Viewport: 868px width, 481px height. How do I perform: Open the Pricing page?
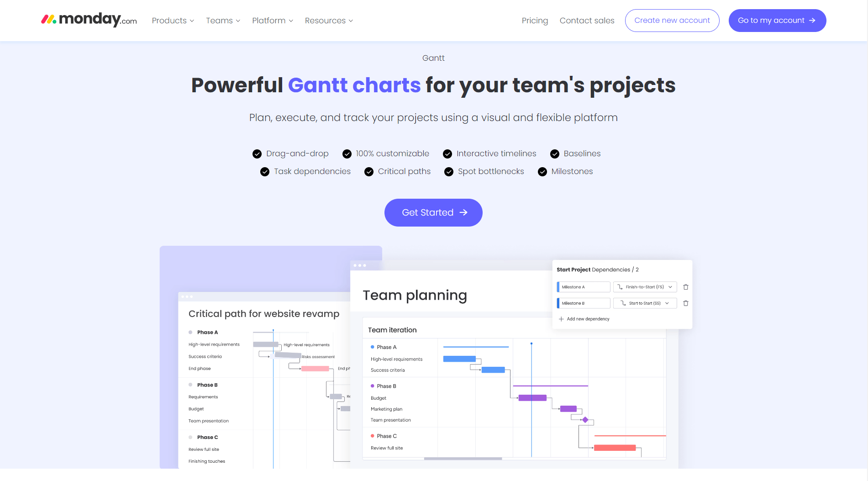[535, 21]
